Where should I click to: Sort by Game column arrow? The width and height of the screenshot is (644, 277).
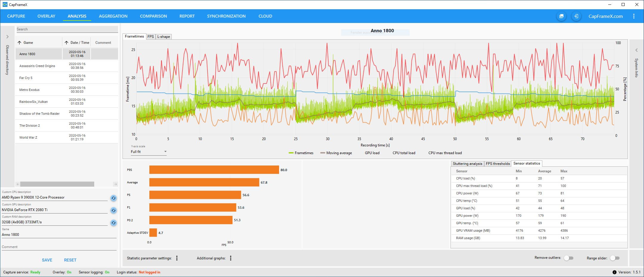pyautogui.click(x=19, y=43)
